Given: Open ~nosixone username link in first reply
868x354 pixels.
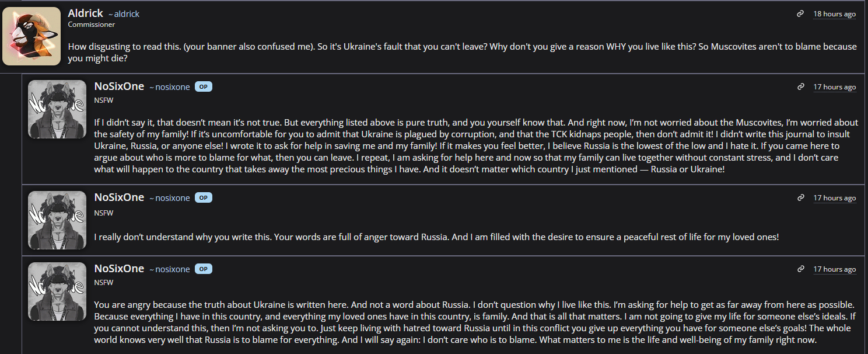Looking at the screenshot, I should coord(170,87).
